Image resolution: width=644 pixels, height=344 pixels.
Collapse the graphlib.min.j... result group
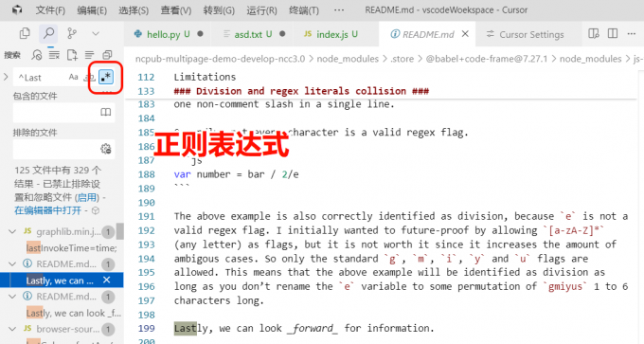pos(12,232)
